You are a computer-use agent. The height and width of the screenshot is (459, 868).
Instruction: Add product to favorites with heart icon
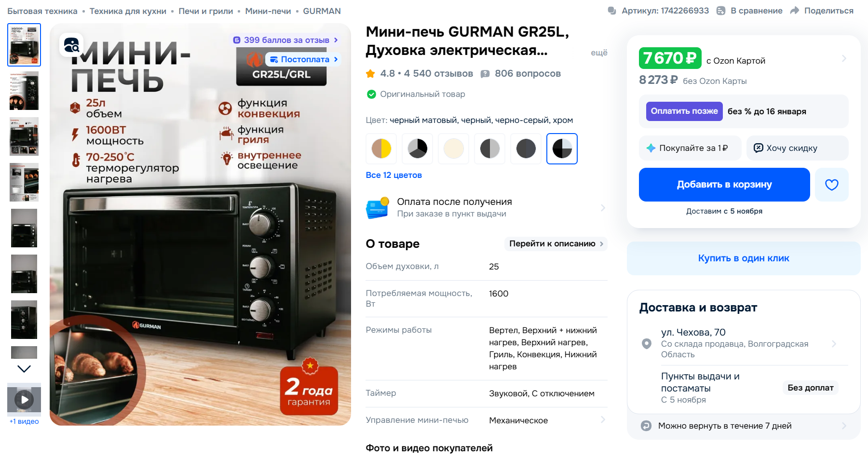(831, 185)
